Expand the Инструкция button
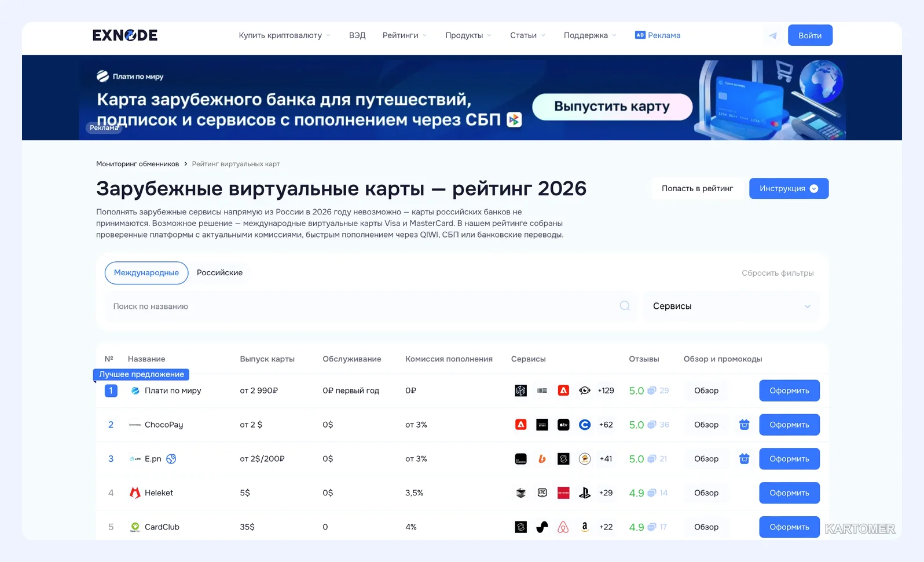Viewport: 924px width, 562px height. [x=789, y=188]
